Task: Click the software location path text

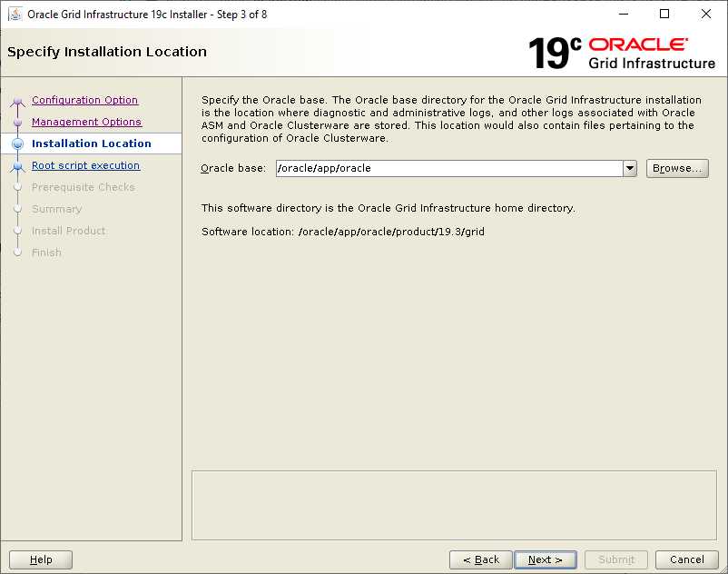Action: [x=391, y=232]
